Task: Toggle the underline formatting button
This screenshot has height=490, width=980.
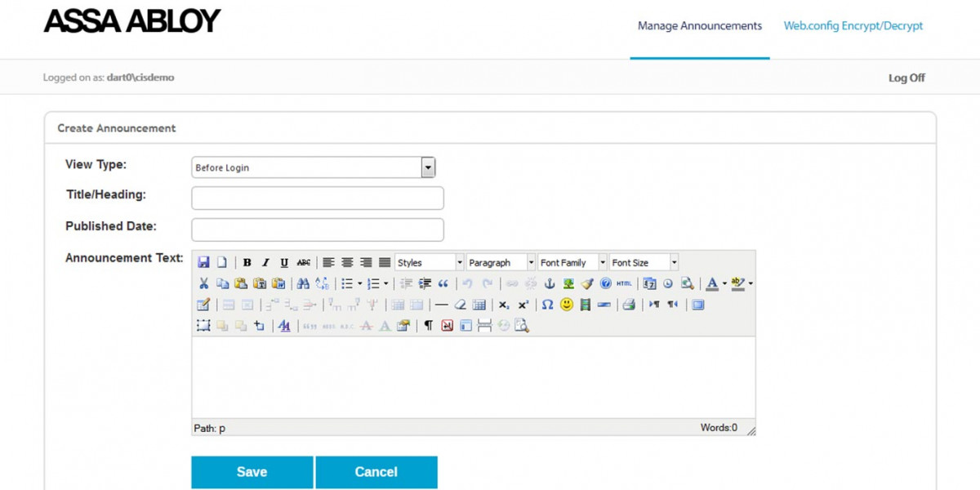Action: click(x=283, y=262)
